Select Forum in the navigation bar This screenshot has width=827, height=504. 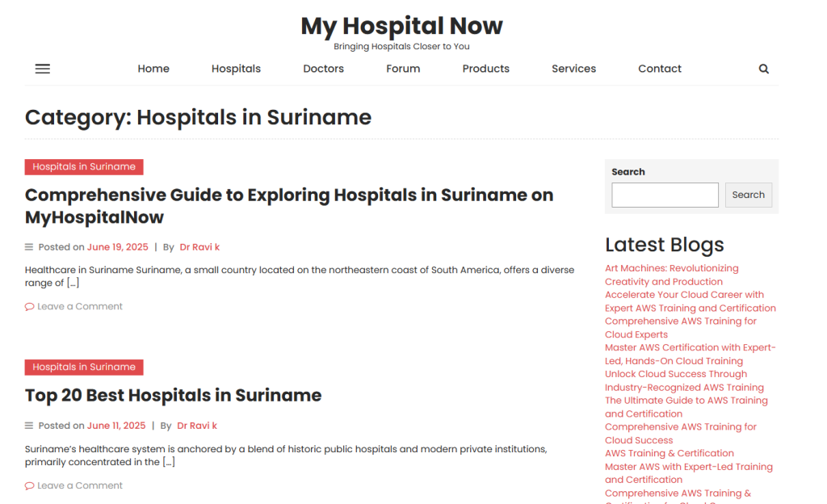coord(403,69)
